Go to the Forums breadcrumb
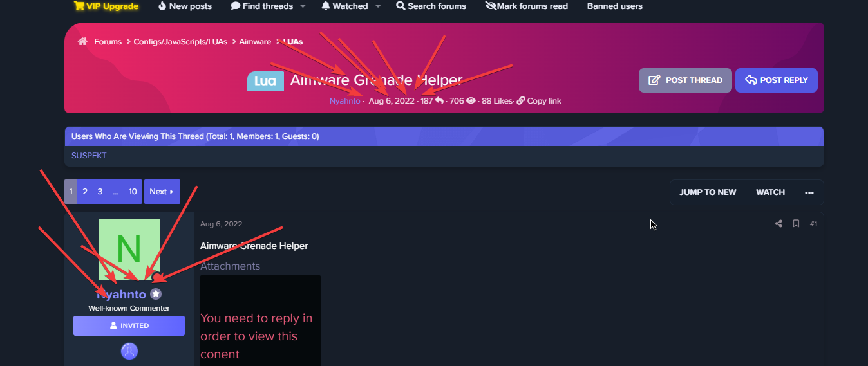This screenshot has width=868, height=366. click(108, 41)
